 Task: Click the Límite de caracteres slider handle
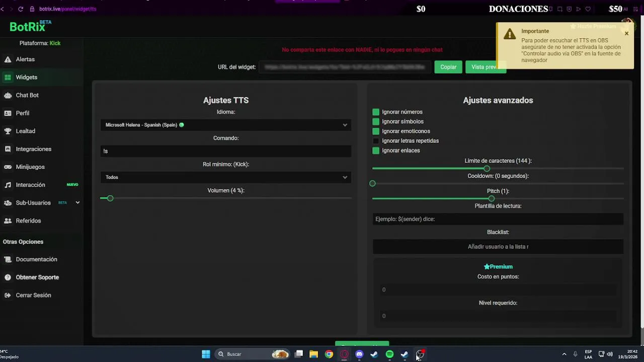[487, 168]
